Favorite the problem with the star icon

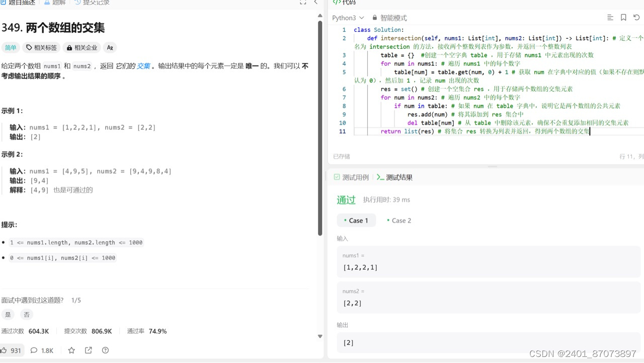(x=71, y=350)
